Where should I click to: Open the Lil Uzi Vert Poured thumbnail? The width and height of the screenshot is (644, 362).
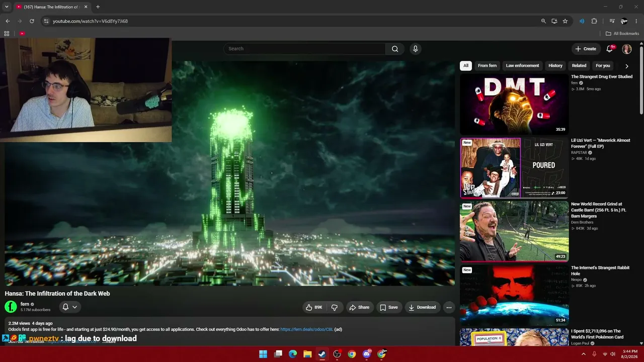point(514,168)
